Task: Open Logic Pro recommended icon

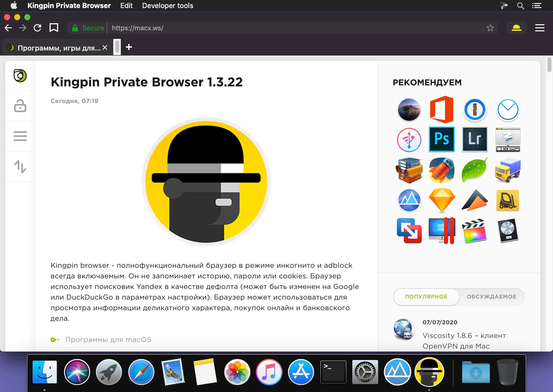Action: pyautogui.click(x=508, y=231)
